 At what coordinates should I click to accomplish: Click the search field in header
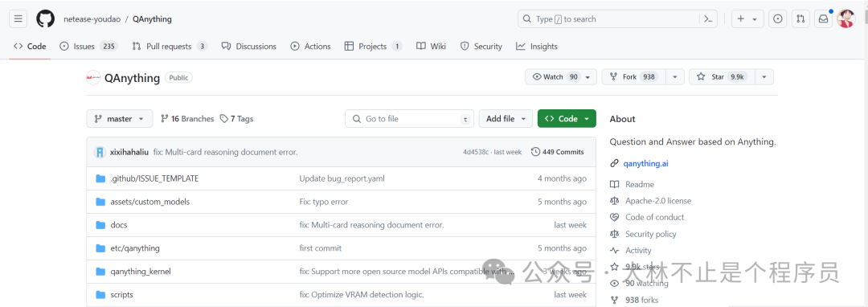(617, 18)
